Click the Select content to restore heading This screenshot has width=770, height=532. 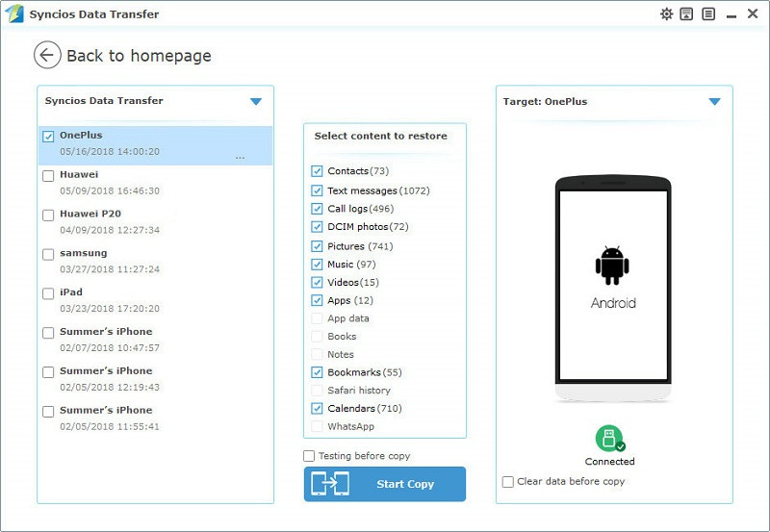click(380, 136)
